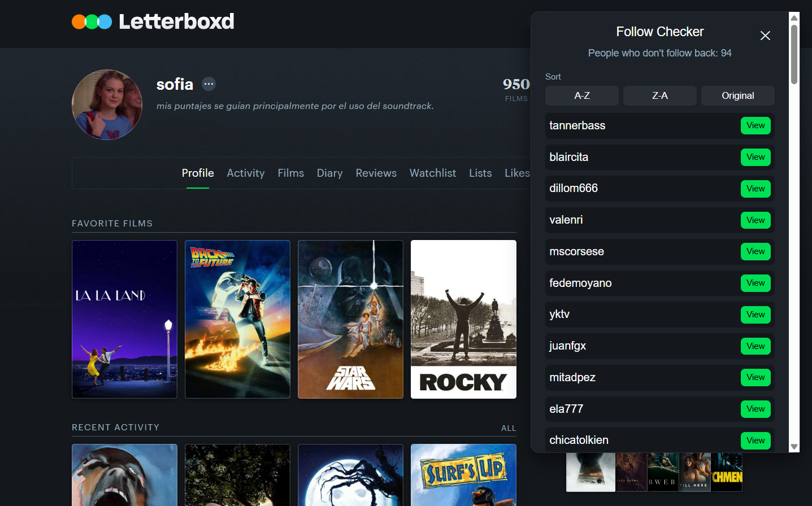View blaircita profile
The width and height of the screenshot is (812, 506).
point(755,157)
